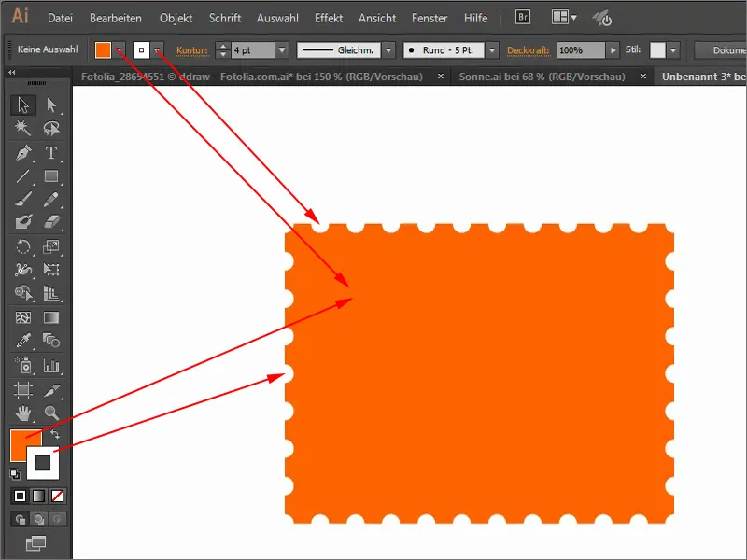Swap fill and stroke colors arrow

[55, 434]
